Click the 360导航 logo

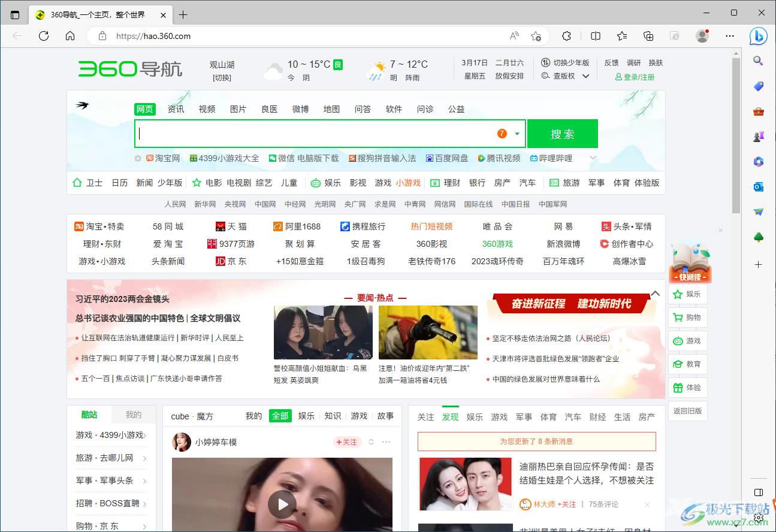click(x=131, y=69)
